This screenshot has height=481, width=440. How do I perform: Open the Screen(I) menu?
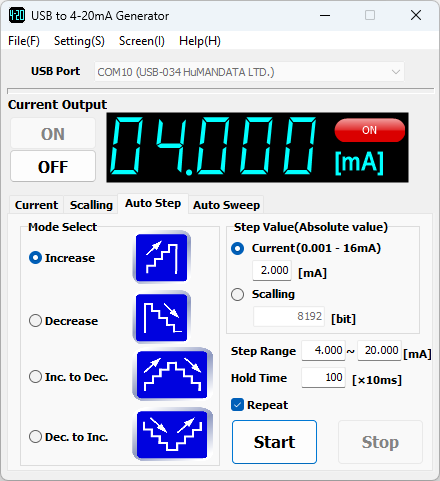(x=142, y=41)
